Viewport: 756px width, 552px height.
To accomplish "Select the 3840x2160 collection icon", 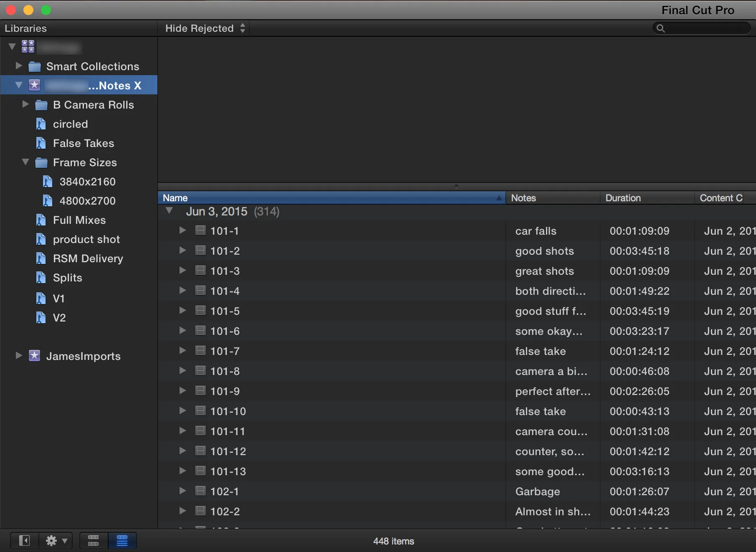I will tap(47, 182).
